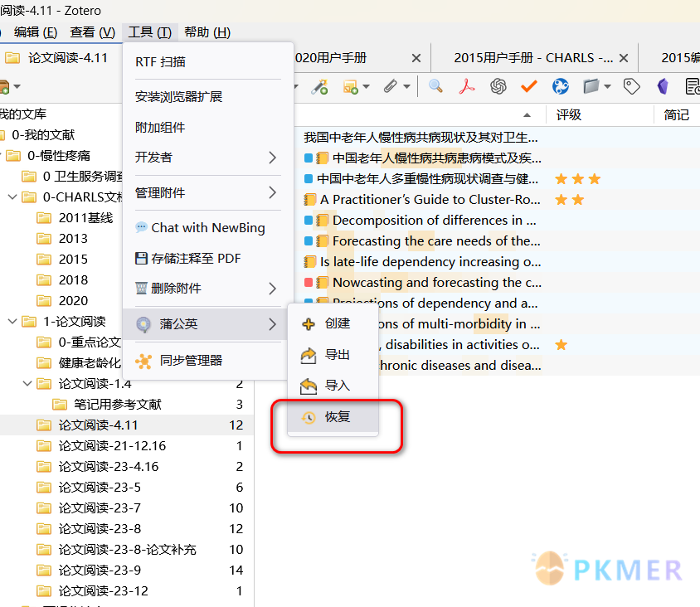Select the 论文阅读-23-8-论文补充 collection
Viewport: 700px width, 607px height.
tap(127, 550)
